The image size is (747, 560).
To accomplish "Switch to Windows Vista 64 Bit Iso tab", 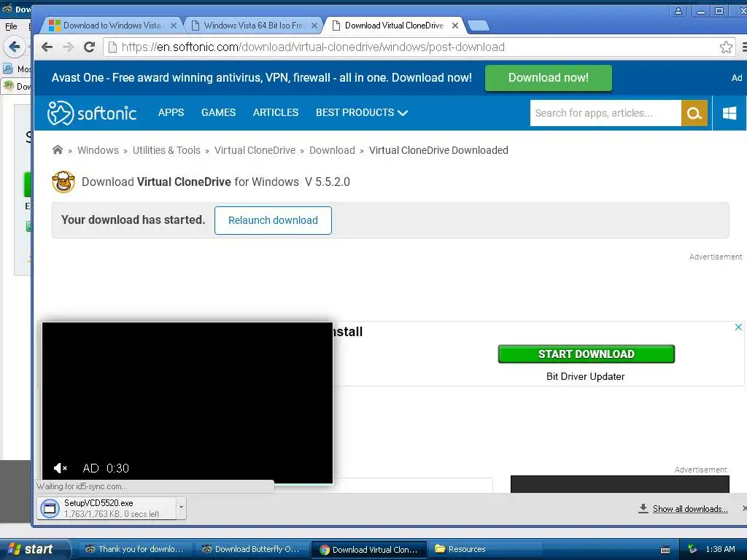I will [x=252, y=26].
